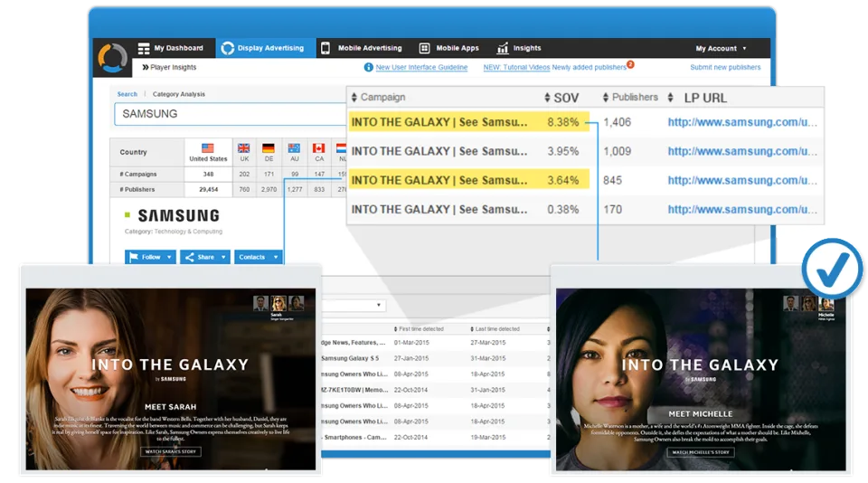868x483 pixels.
Task: Click Player Insights breadcrumb text
Action: point(174,67)
